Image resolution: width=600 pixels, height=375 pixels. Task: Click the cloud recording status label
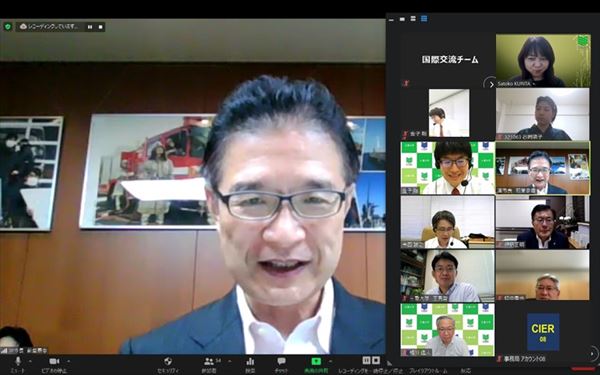tap(53, 26)
